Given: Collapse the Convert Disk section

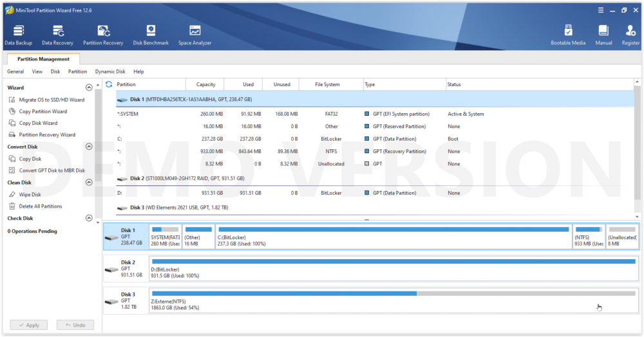Looking at the screenshot, I should pyautogui.click(x=89, y=147).
